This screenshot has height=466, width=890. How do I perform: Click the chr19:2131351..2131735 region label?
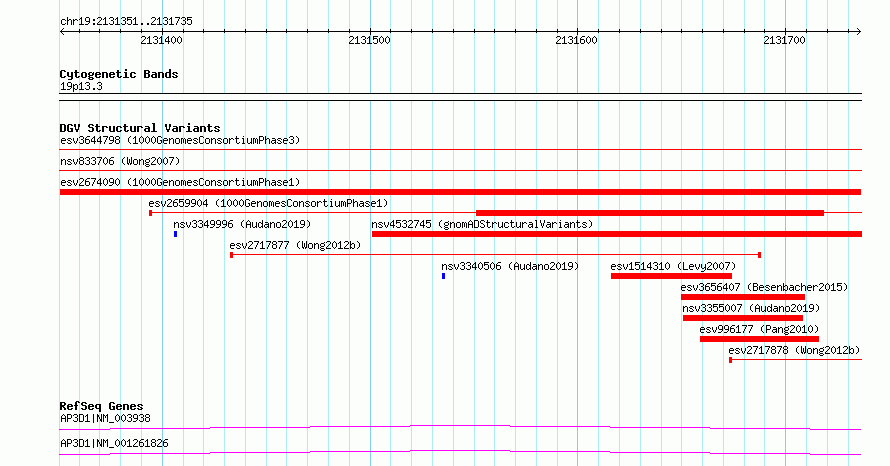(126, 21)
